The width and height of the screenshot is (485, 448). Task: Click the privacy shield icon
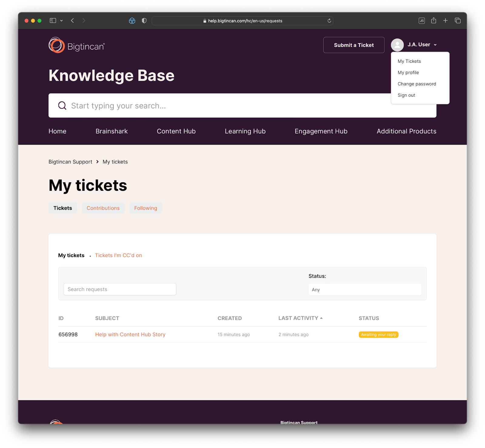(x=144, y=21)
